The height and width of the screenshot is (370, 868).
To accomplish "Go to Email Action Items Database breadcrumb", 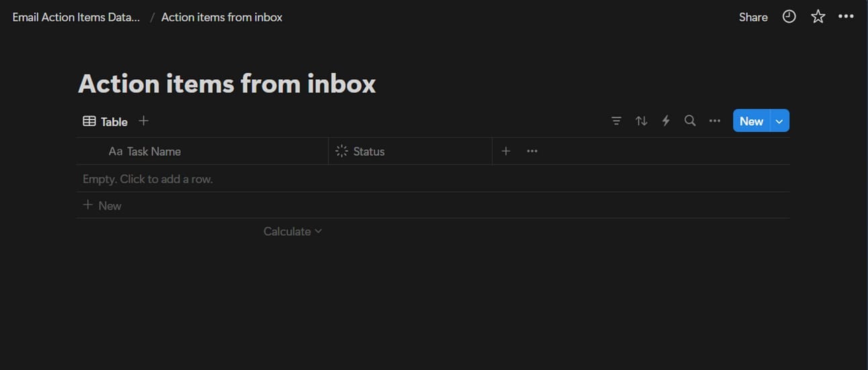I will pos(76,17).
